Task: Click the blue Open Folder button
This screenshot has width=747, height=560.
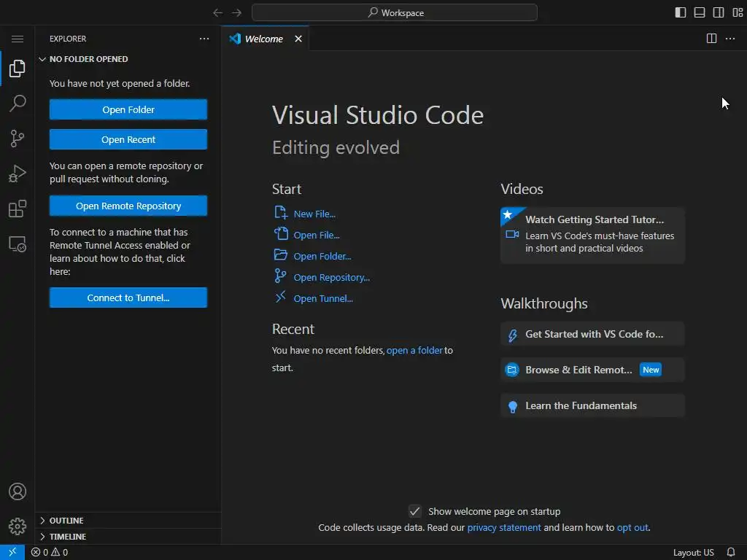Action: pos(128,109)
